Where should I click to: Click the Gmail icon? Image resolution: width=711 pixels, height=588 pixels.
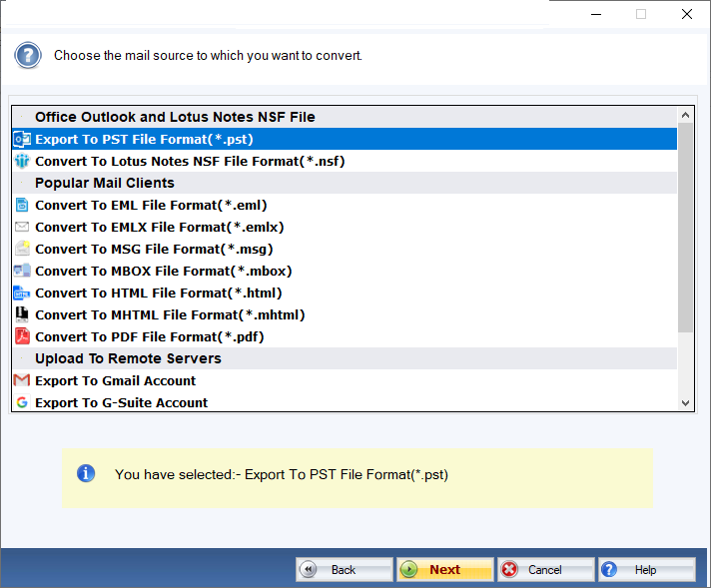pyautogui.click(x=22, y=380)
